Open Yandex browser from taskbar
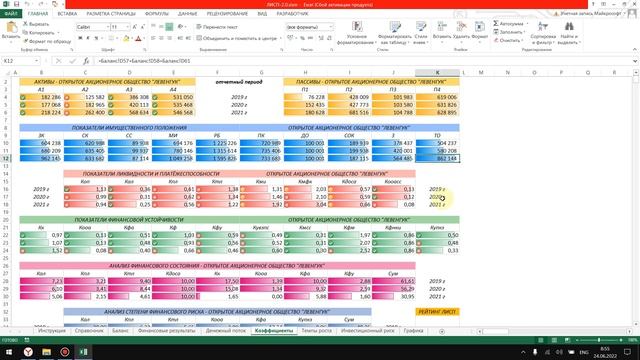 (28, 351)
